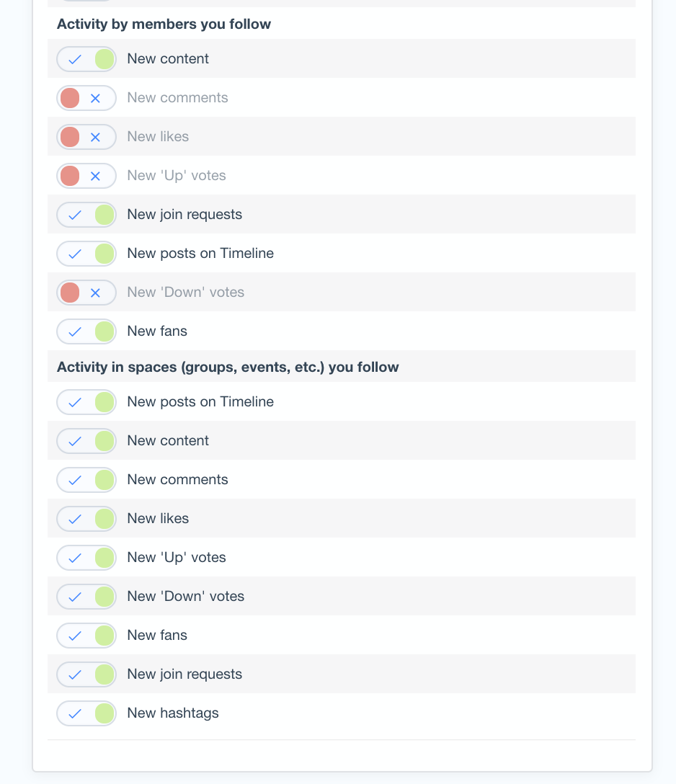Turn off New 'Up' votes in followed spaces

click(86, 558)
